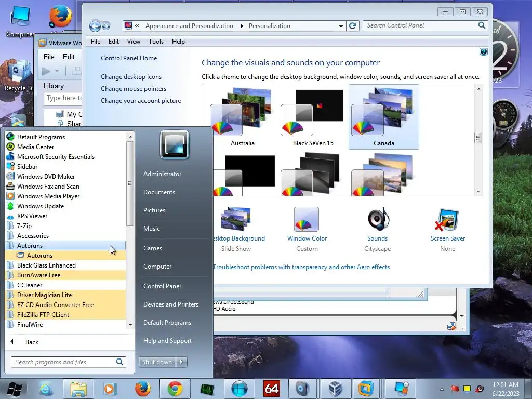Click the Personalization help icon
The image size is (532, 399).
pos(484,51)
